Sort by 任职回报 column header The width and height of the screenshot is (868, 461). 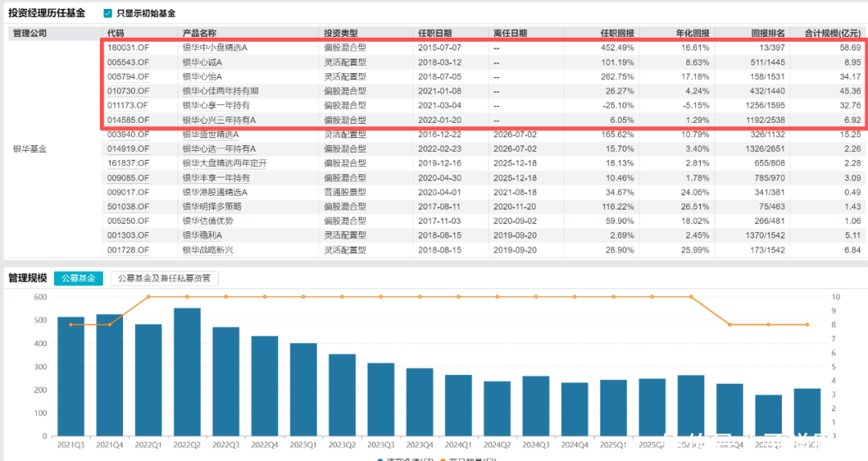617,33
